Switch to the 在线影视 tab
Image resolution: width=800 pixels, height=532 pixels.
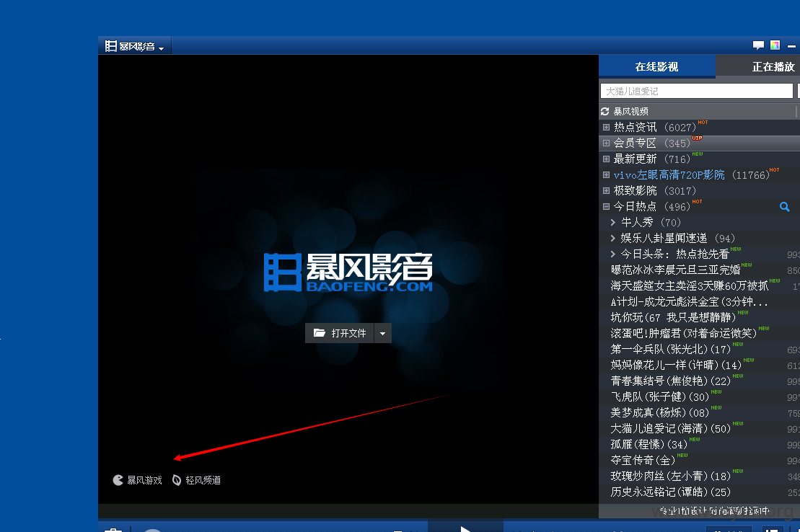pos(656,67)
